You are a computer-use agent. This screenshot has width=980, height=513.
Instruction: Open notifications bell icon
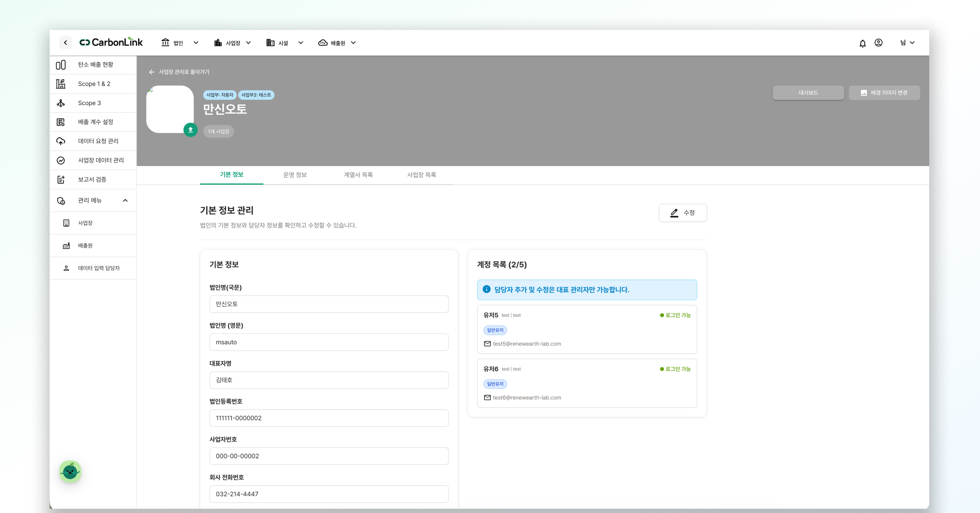pos(862,43)
